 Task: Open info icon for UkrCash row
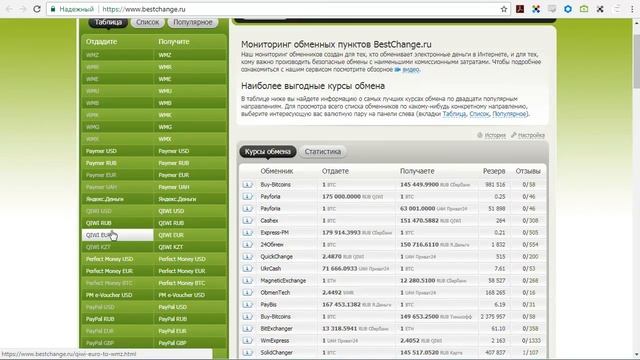[247, 269]
